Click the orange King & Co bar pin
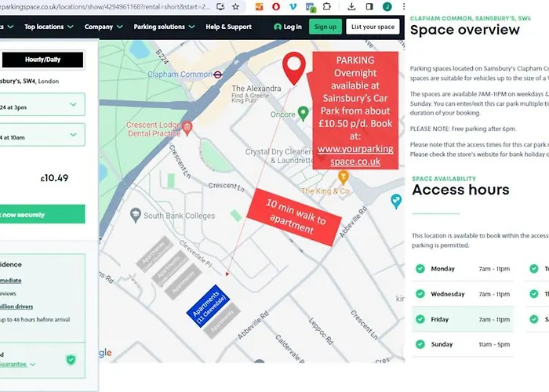Screen dimensions: 549x392 pos(344,177)
